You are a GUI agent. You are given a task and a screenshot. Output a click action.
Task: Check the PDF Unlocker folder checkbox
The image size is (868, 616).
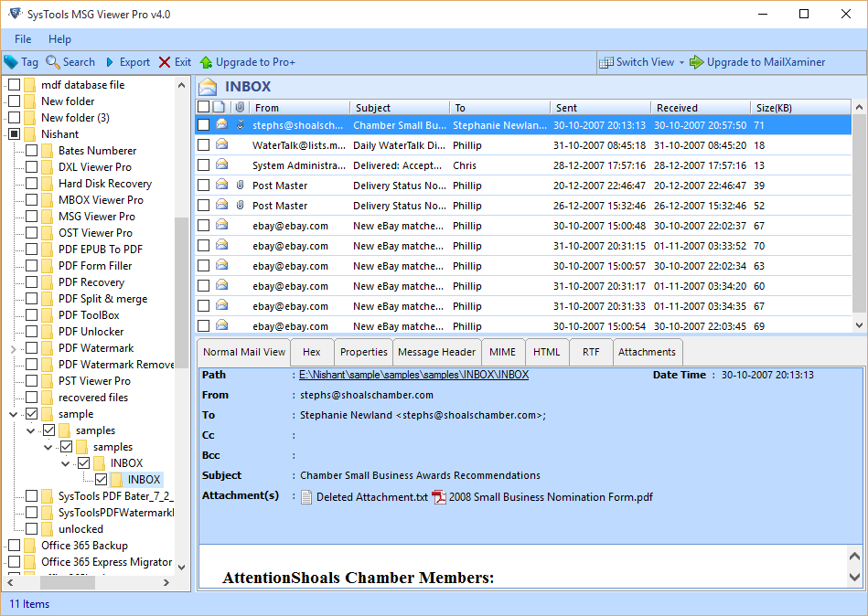pos(32,332)
